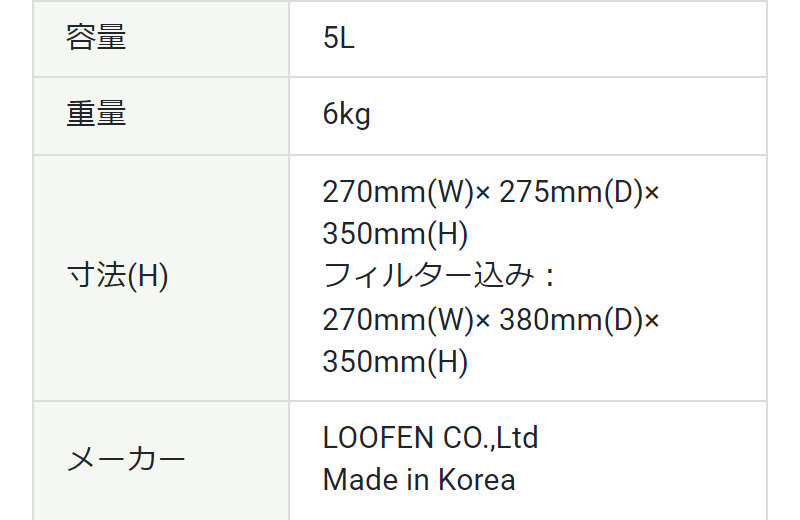Screen dimensions: 800x520
Task: Click the word Korea
Action: pyautogui.click(x=479, y=480)
